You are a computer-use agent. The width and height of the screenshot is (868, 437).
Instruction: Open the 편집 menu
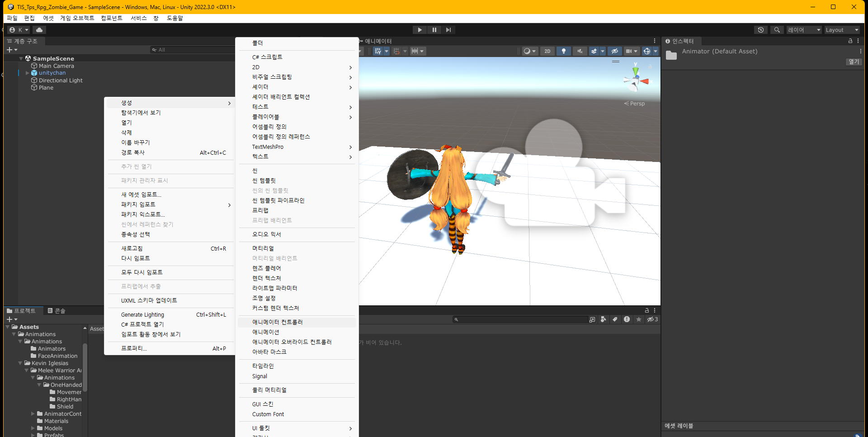coord(29,18)
